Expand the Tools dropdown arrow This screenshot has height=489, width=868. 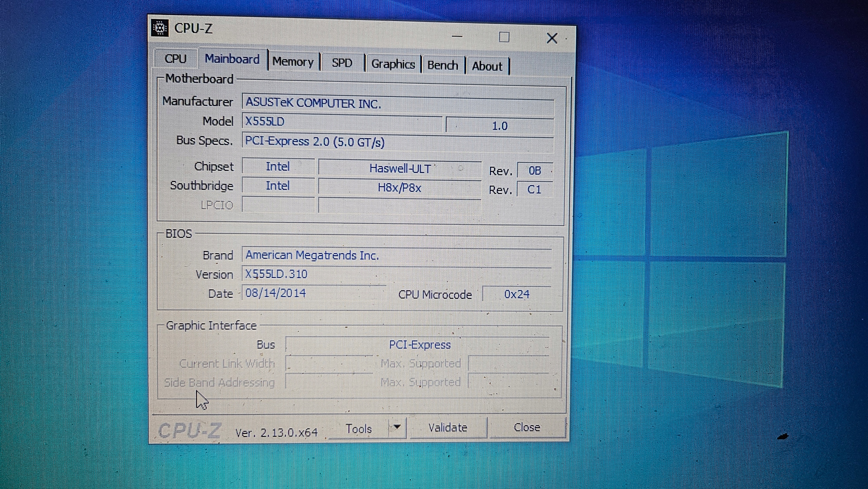(x=397, y=427)
